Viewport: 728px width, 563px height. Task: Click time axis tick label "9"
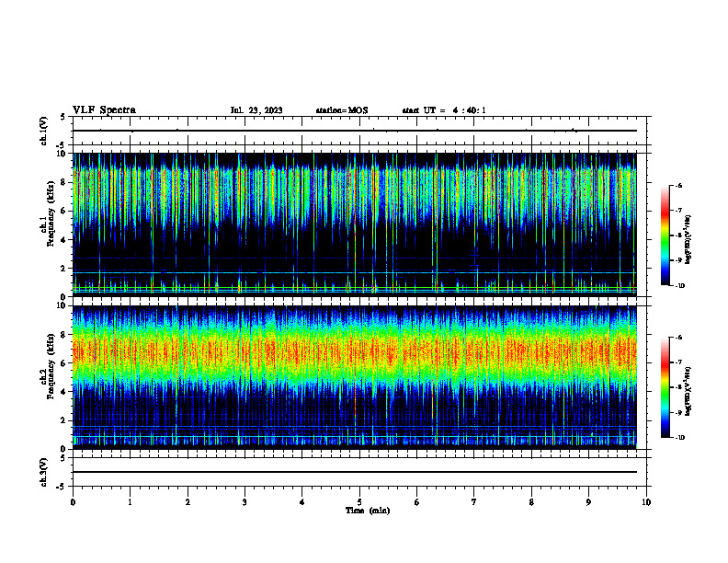tap(588, 502)
